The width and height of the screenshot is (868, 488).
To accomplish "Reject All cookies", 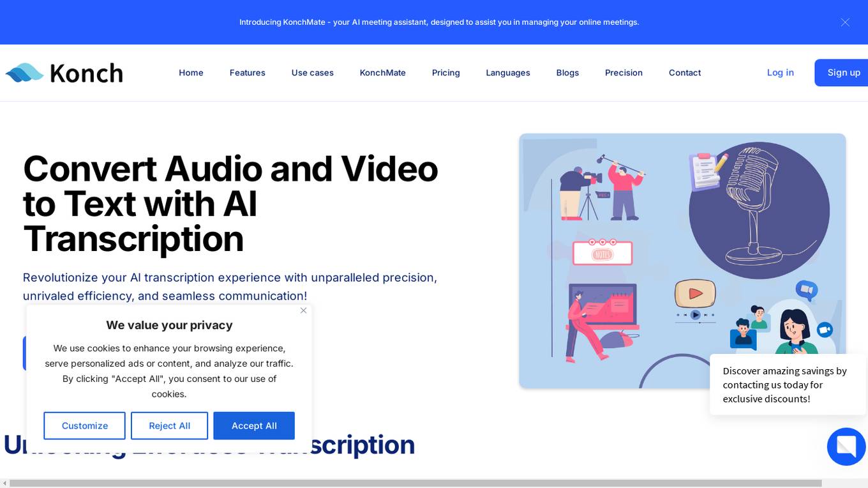I will (169, 425).
